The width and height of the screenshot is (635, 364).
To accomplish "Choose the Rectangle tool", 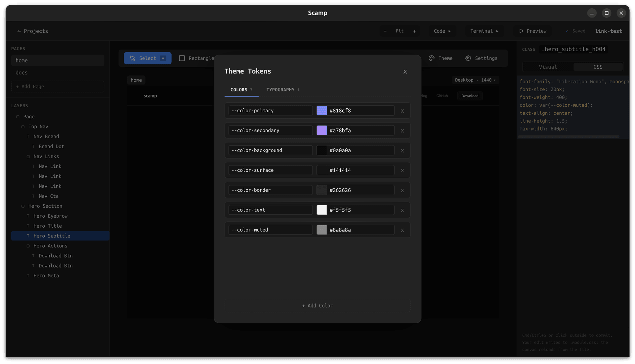I will 197,58.
